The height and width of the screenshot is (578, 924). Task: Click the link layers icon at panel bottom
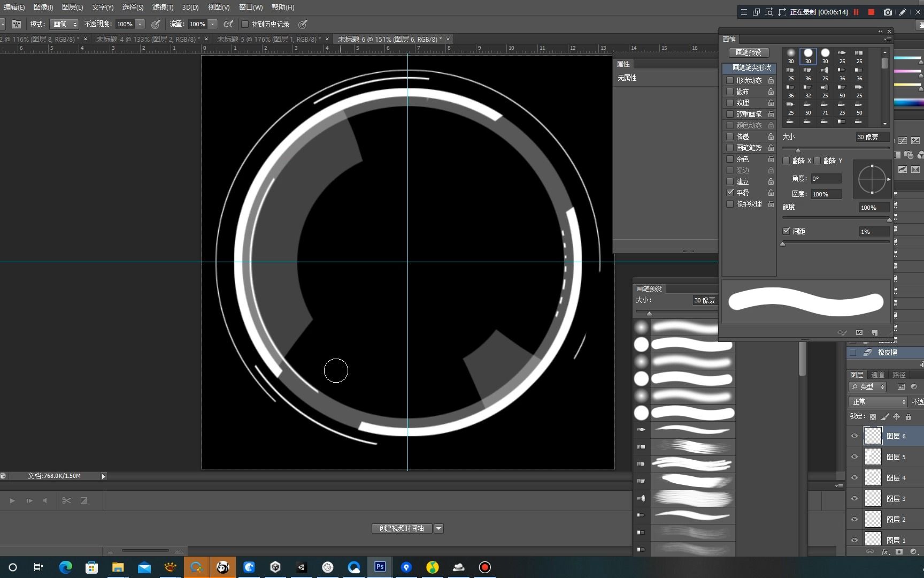[x=870, y=552]
